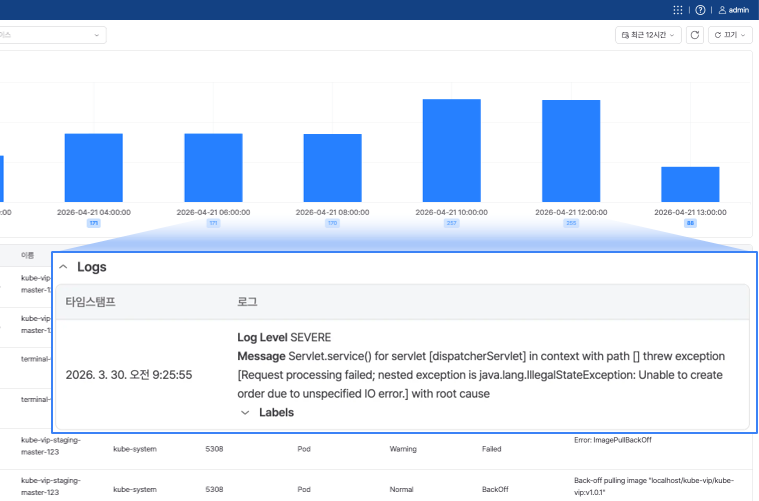Screen dimensions: 759x501
Task: Collapse the Logs section chevron
Action: [63, 267]
